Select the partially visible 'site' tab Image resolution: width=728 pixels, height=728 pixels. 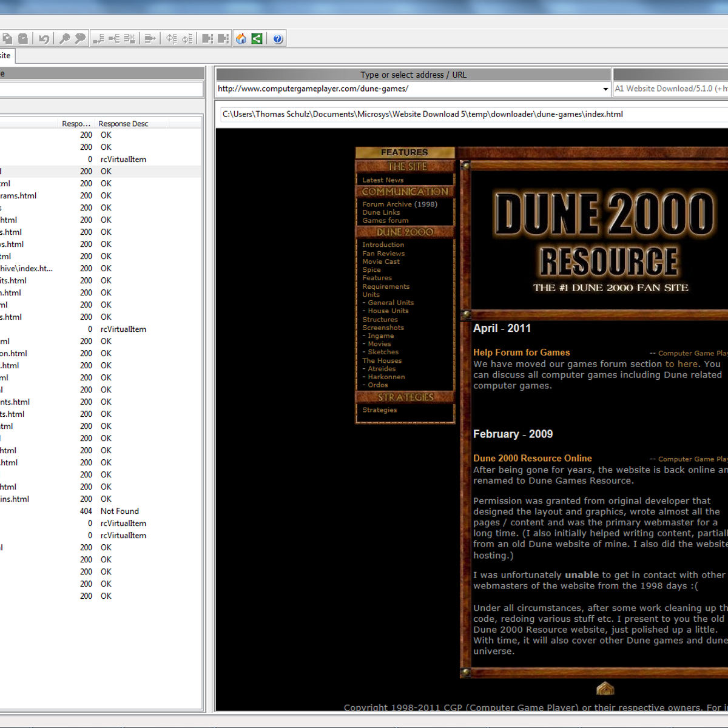[7, 56]
